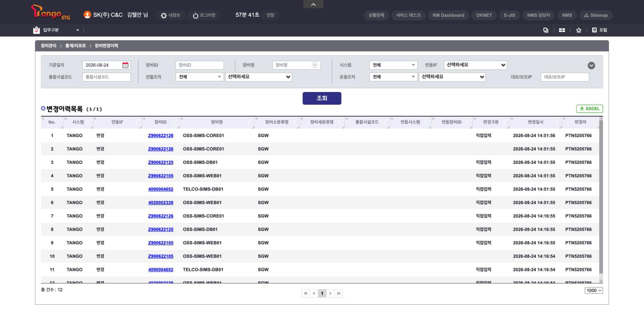Viewport: 644px width, 317px height.
Task: Click the 장비ID input field
Action: pos(200,65)
